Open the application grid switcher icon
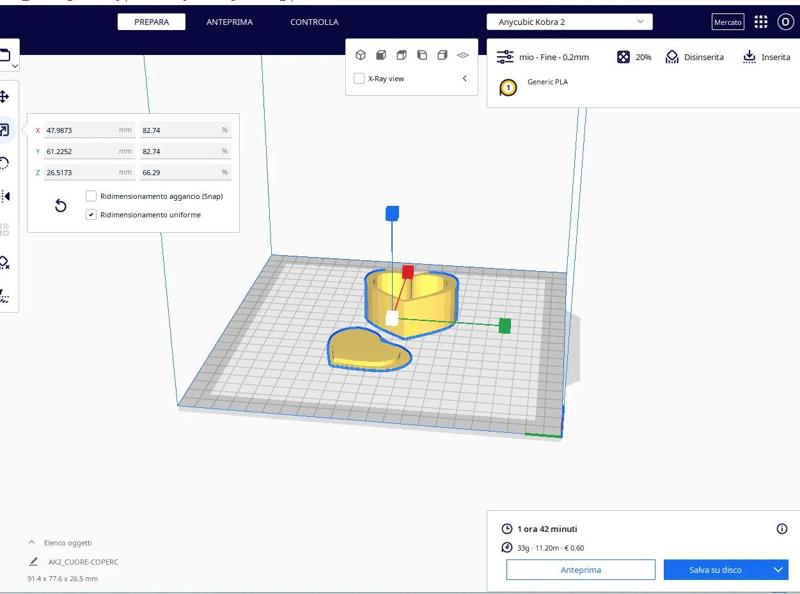800x594 pixels. (x=761, y=22)
